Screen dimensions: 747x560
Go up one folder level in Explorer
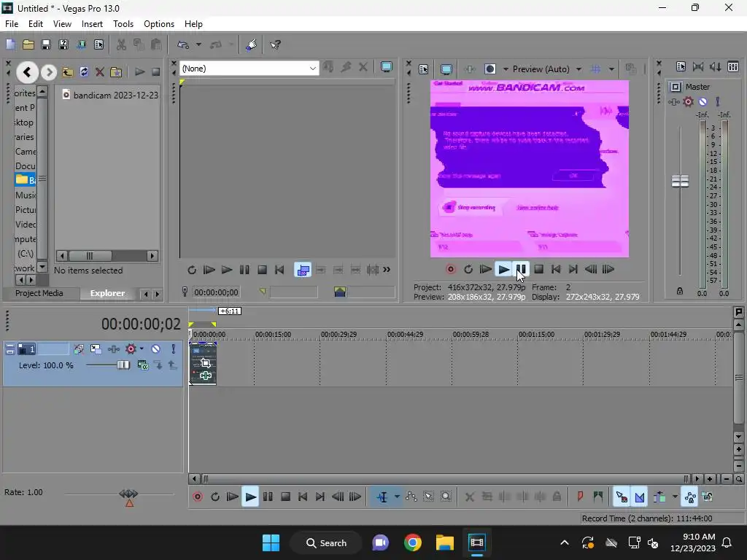tap(67, 72)
